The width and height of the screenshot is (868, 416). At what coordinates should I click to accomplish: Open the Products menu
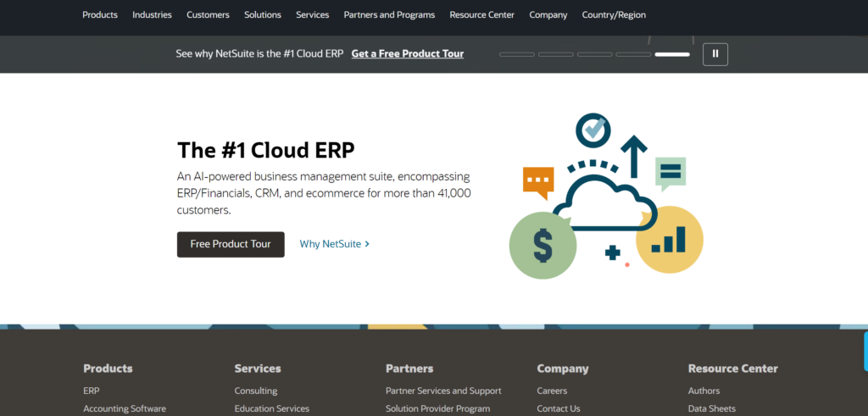click(100, 14)
